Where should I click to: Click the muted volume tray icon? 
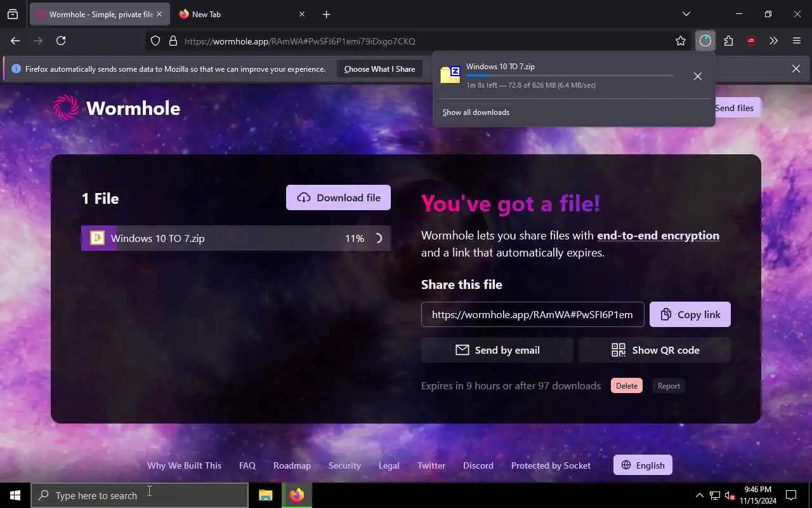coord(730,495)
